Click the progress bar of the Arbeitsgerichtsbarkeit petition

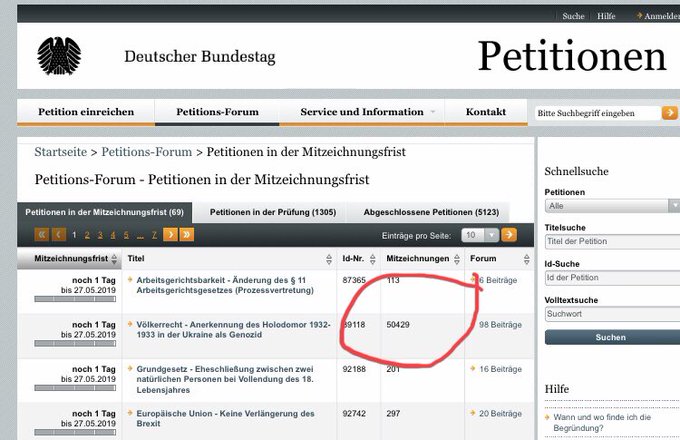75,299
